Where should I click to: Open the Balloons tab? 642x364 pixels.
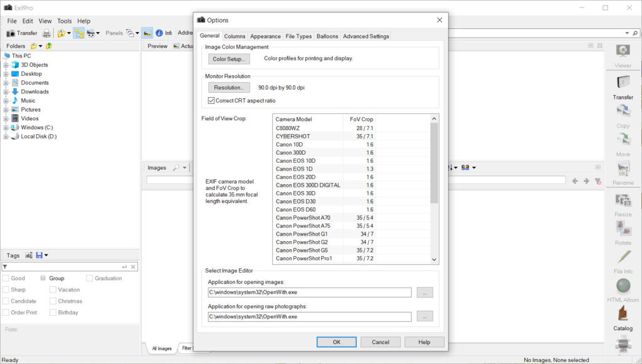pyautogui.click(x=327, y=36)
